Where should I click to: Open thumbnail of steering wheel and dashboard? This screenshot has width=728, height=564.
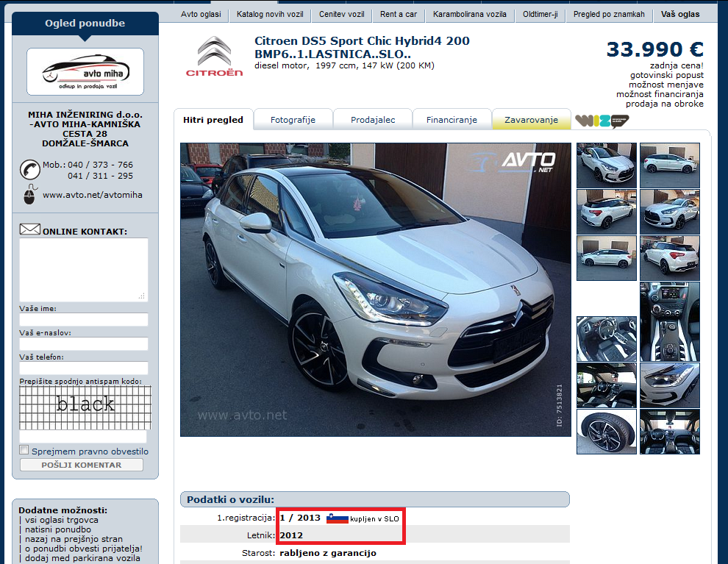[x=607, y=339]
